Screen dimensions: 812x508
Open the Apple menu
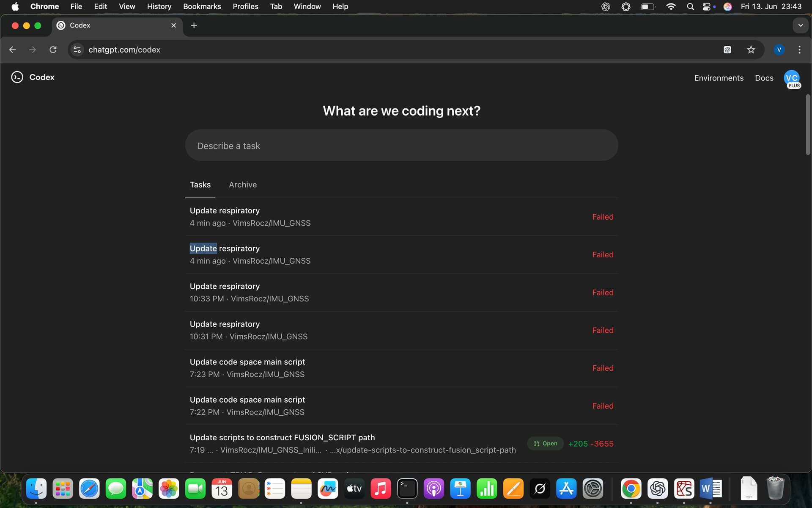[15, 6]
